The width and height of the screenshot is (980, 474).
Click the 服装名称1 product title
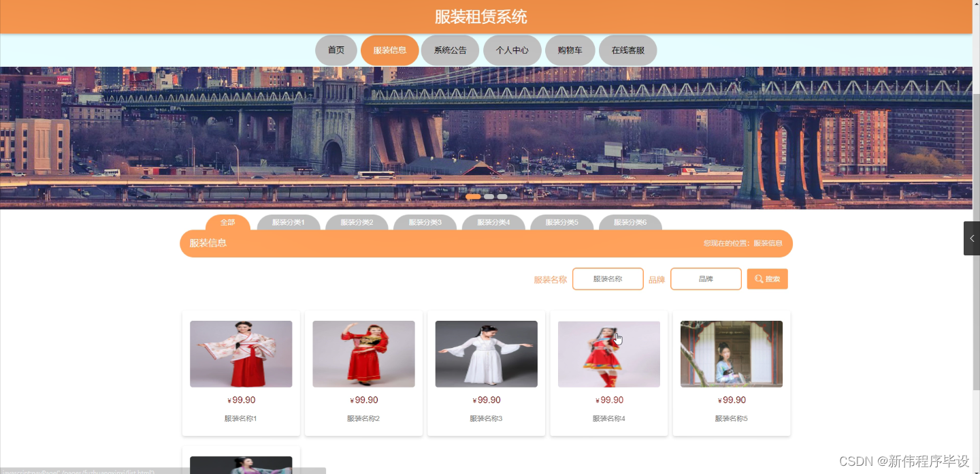point(241,419)
